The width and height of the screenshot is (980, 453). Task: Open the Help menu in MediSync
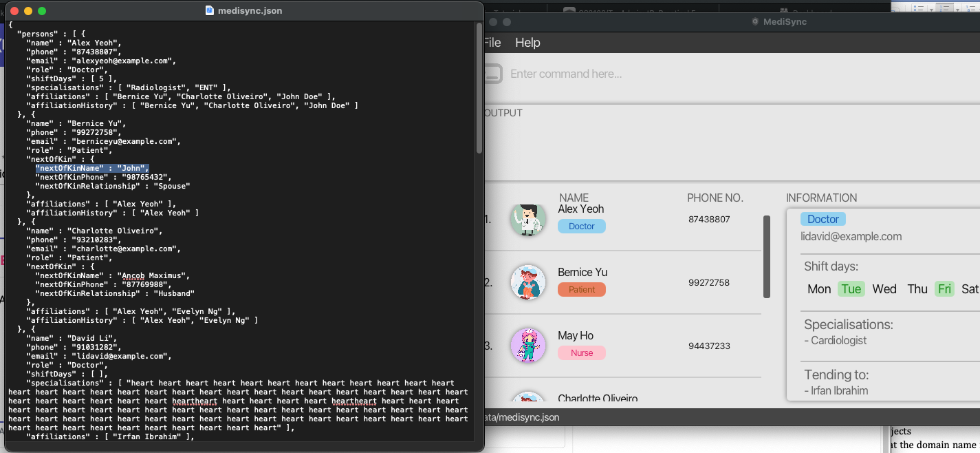click(x=527, y=43)
